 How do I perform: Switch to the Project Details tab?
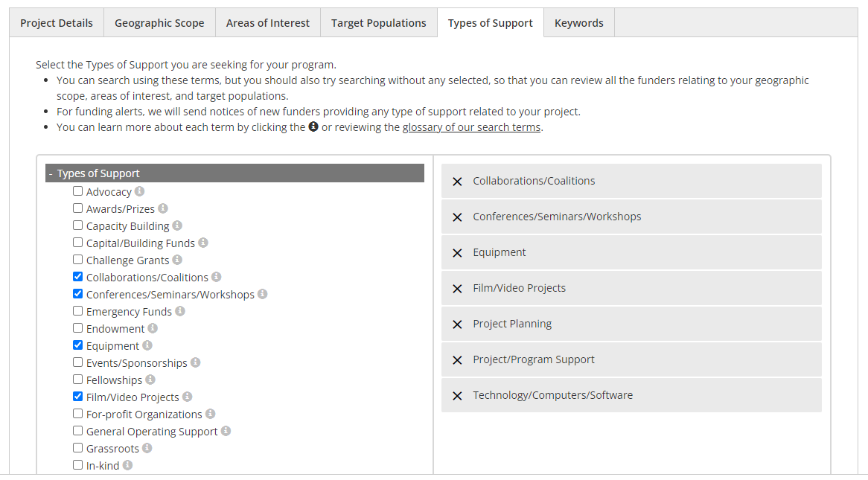[57, 23]
